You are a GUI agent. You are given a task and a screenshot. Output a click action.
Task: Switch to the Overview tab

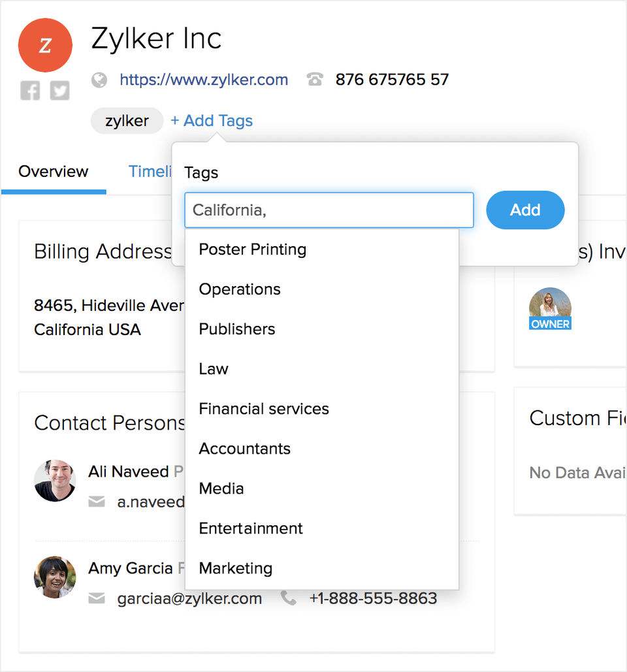pyautogui.click(x=54, y=172)
